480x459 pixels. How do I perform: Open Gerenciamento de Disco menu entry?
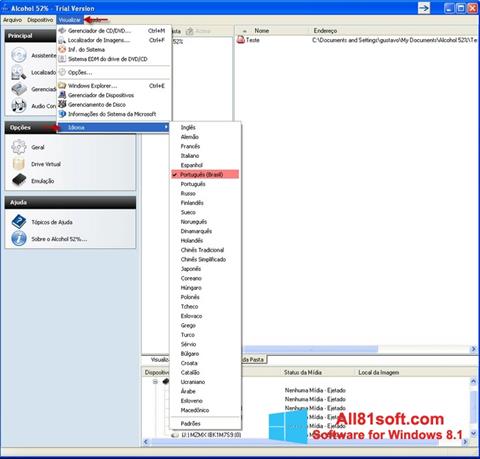(113, 104)
